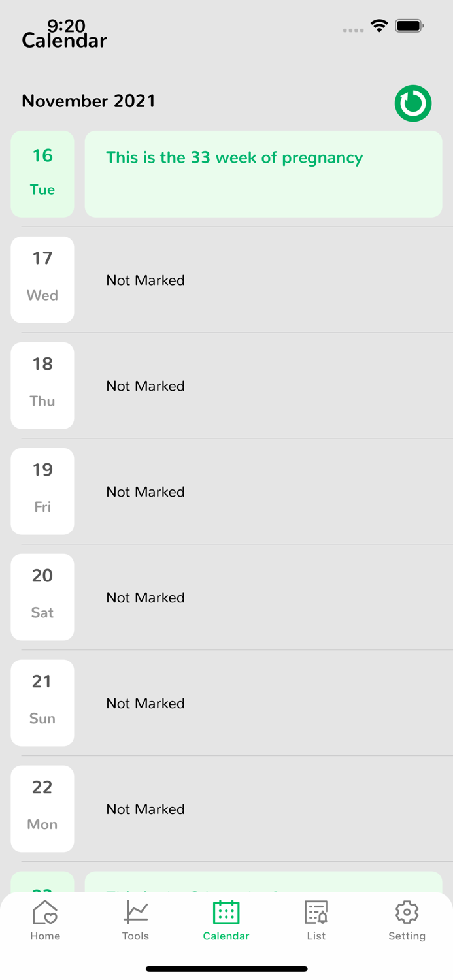Tap the 19 Fri date tile
Screen dimensions: 453x980
coord(42,491)
